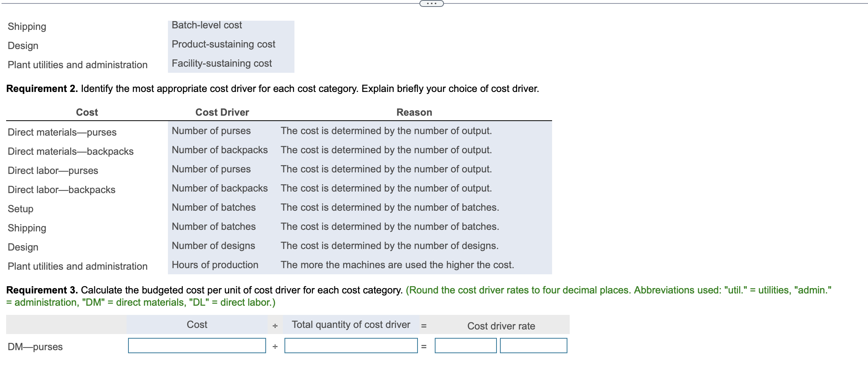Click the Facility-sustaining cost answer
This screenshot has height=367, width=868.
pos(222,64)
